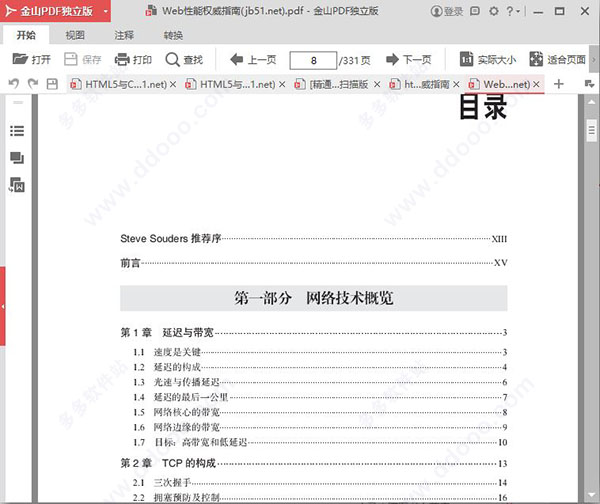Click 第2章 TCP的构成 entry

pyautogui.click(x=313, y=463)
